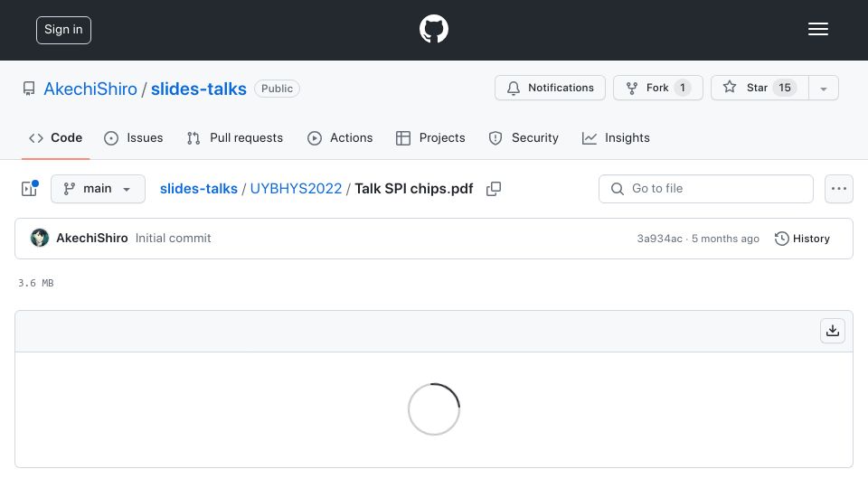The image size is (868, 488).
Task: Switch to the Code tab
Action: pos(55,137)
